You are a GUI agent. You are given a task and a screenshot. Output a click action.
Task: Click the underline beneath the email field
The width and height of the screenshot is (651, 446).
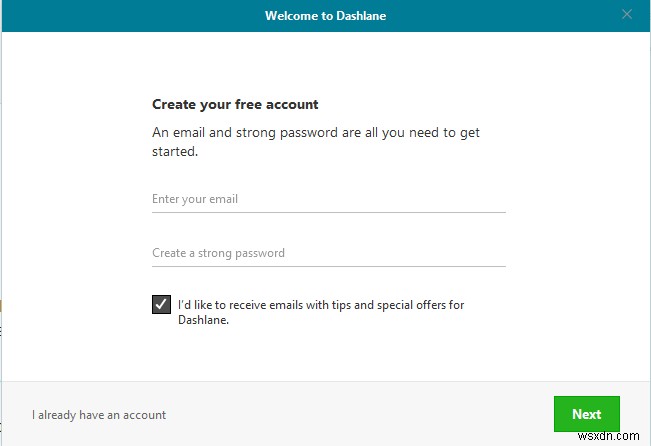tap(328, 212)
